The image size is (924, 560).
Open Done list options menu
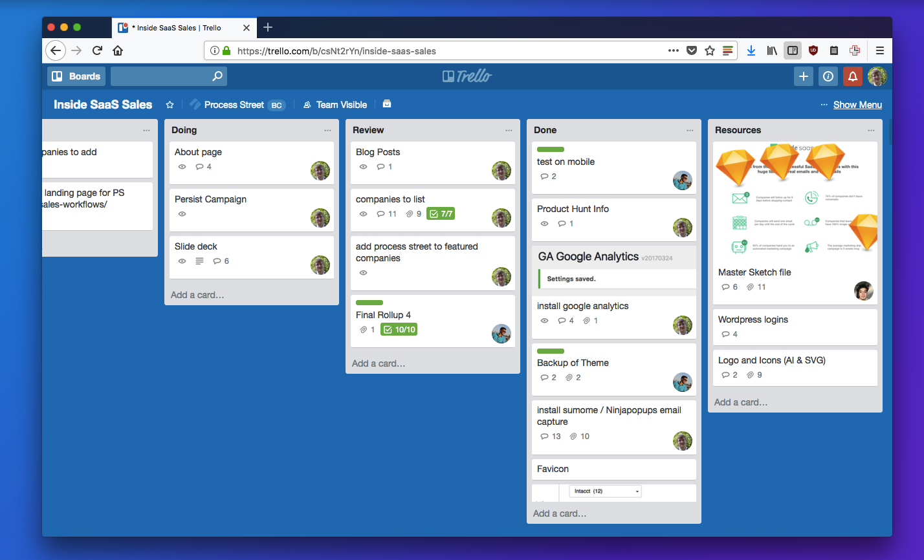coord(690,131)
